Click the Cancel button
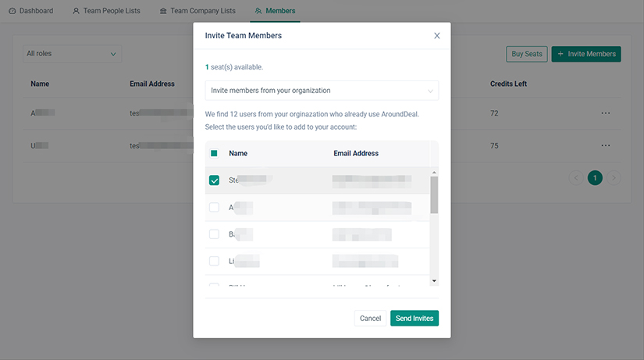Screen dimensions: 644x360 coord(370,318)
